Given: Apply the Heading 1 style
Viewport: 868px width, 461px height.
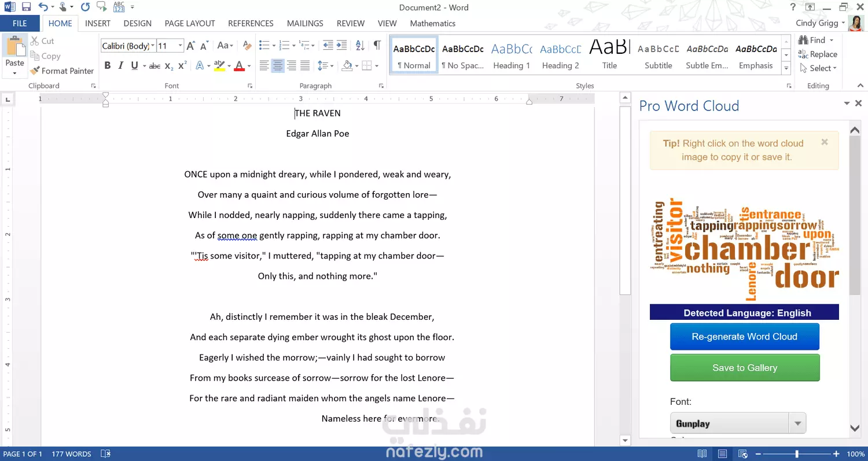Looking at the screenshot, I should 512,54.
